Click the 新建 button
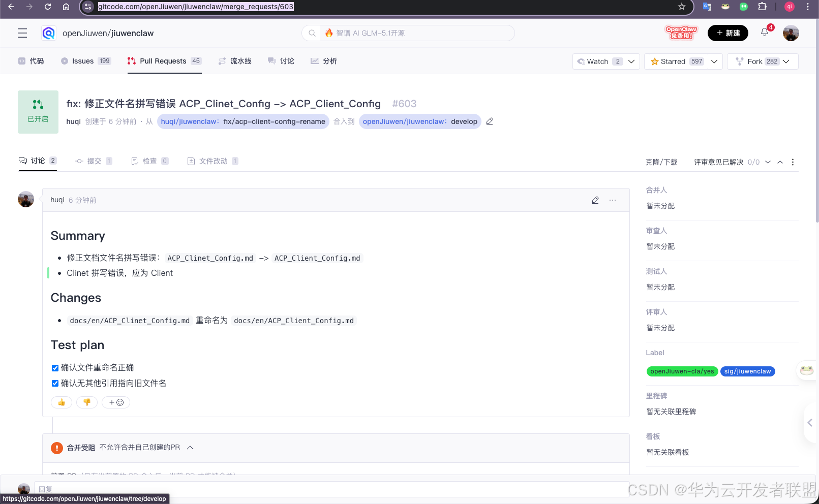This screenshot has width=819, height=504. [728, 33]
